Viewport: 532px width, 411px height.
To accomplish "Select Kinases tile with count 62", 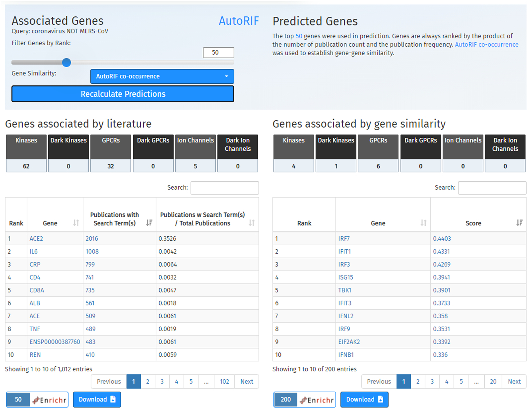I will pyautogui.click(x=26, y=153).
